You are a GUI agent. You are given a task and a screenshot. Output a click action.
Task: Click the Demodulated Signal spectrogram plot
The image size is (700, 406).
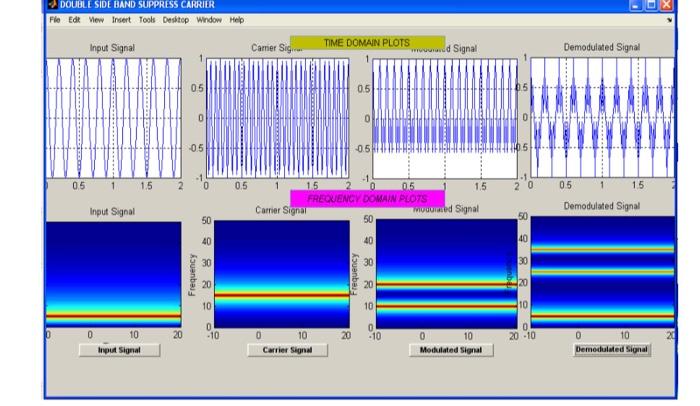tap(603, 272)
